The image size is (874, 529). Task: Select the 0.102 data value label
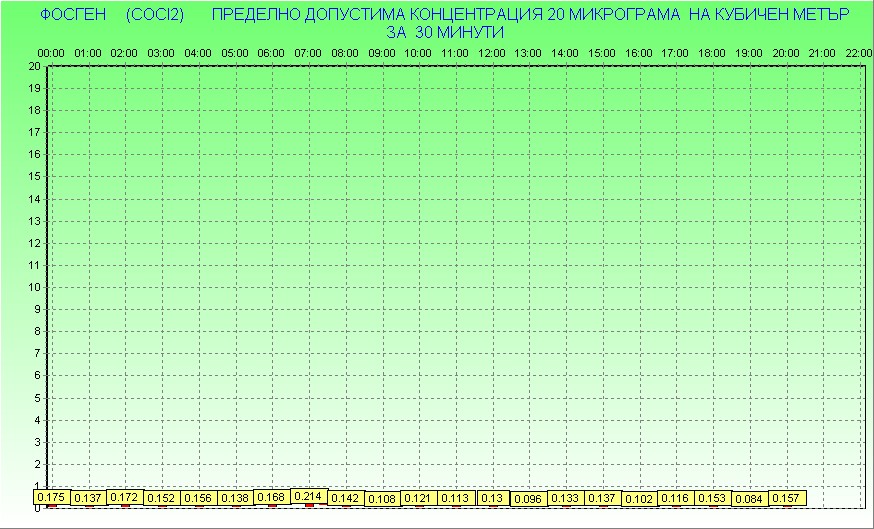pyautogui.click(x=639, y=499)
